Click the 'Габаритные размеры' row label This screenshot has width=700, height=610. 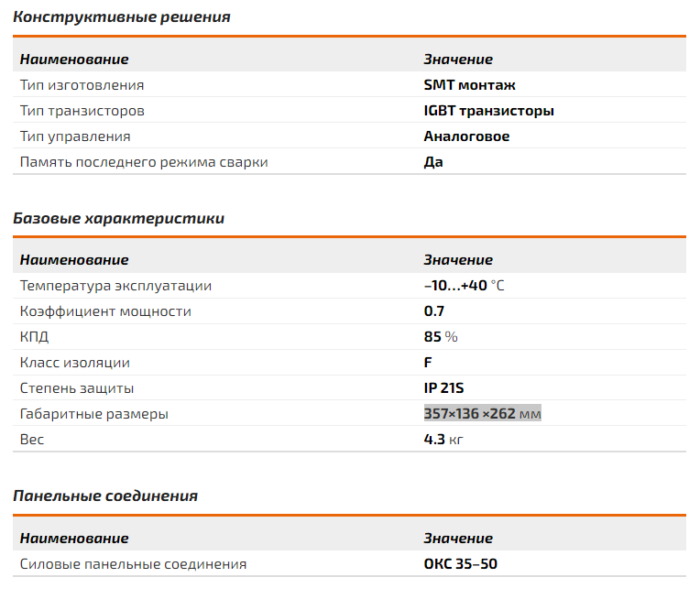click(x=94, y=414)
